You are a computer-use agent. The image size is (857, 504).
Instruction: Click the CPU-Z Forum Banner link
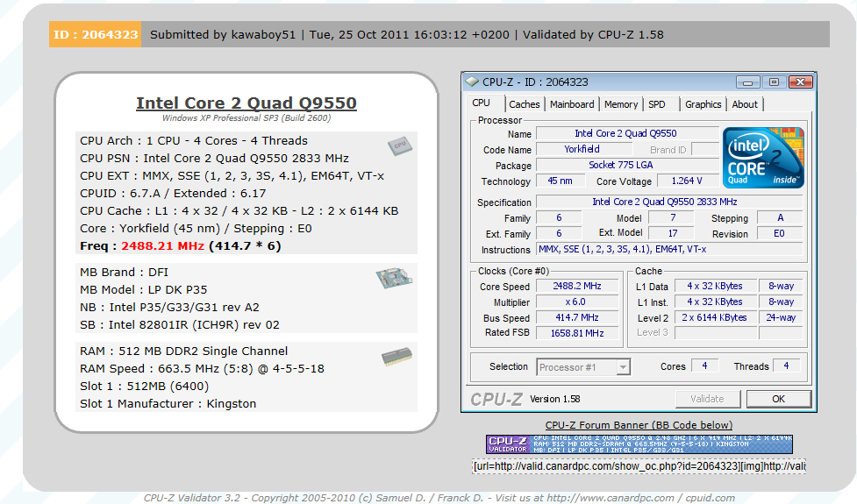639,425
